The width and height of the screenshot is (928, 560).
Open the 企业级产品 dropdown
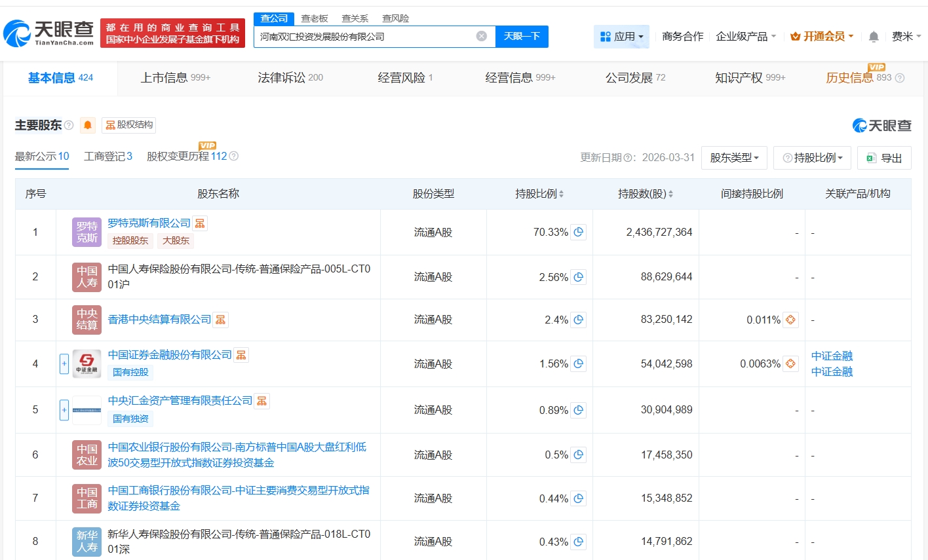pos(746,37)
